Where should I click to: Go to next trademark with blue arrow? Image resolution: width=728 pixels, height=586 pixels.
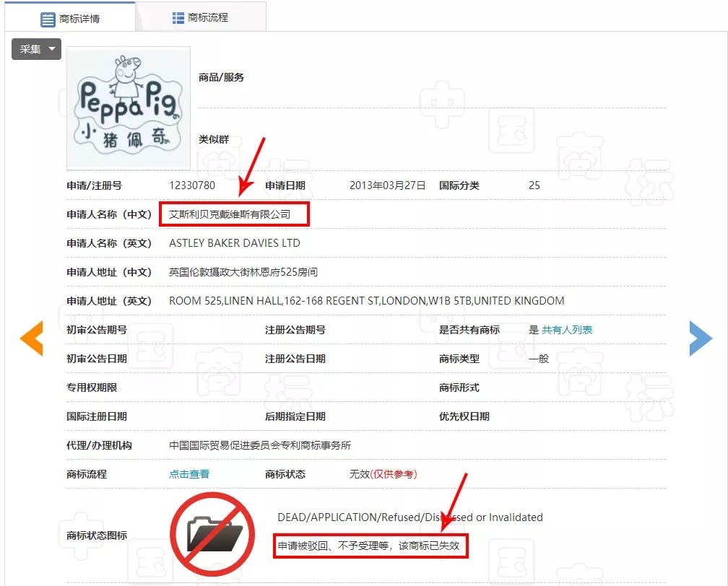701,338
